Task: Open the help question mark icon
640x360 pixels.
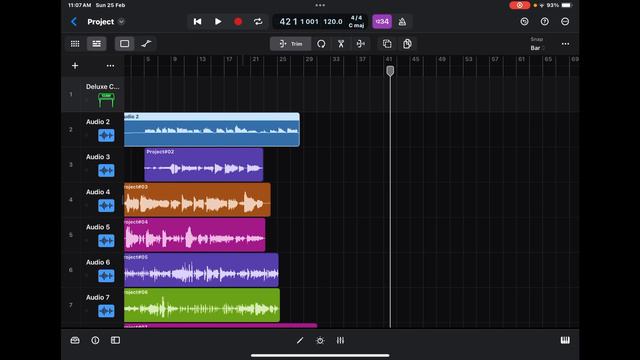Action: click(x=544, y=22)
